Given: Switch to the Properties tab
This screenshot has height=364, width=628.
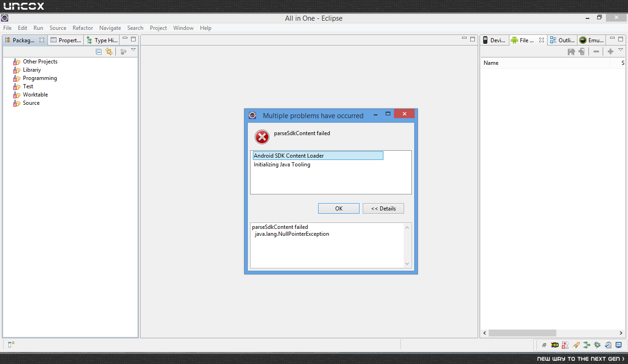Looking at the screenshot, I should [x=66, y=40].
